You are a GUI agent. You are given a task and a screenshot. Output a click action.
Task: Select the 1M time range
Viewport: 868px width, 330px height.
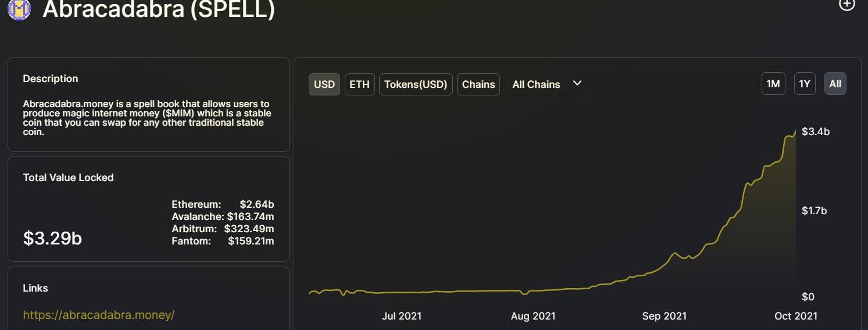click(x=773, y=84)
